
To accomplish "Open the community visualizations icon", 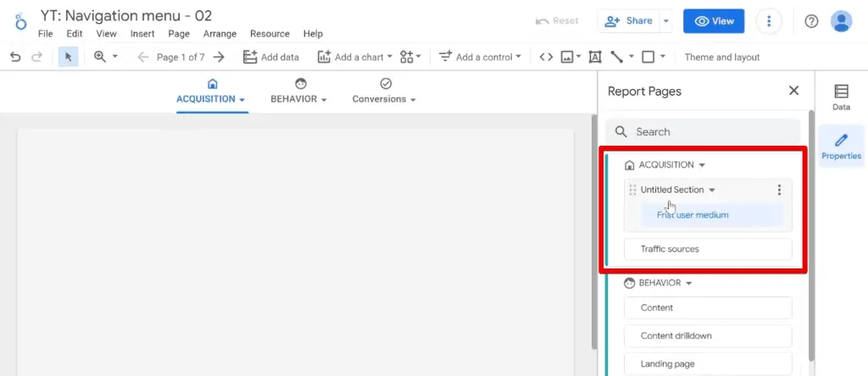I will [407, 57].
